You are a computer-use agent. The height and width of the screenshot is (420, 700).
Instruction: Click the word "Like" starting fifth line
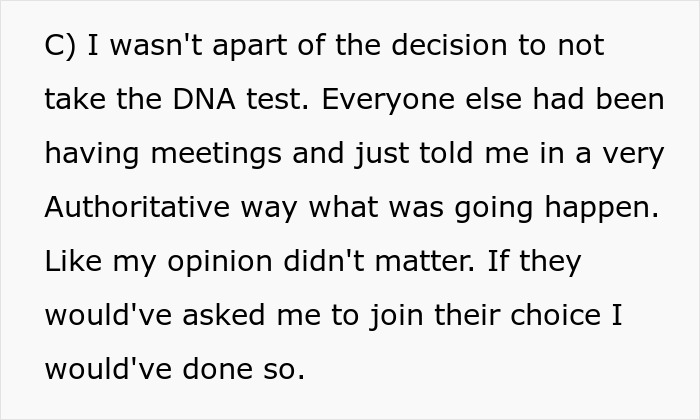tap(73, 262)
